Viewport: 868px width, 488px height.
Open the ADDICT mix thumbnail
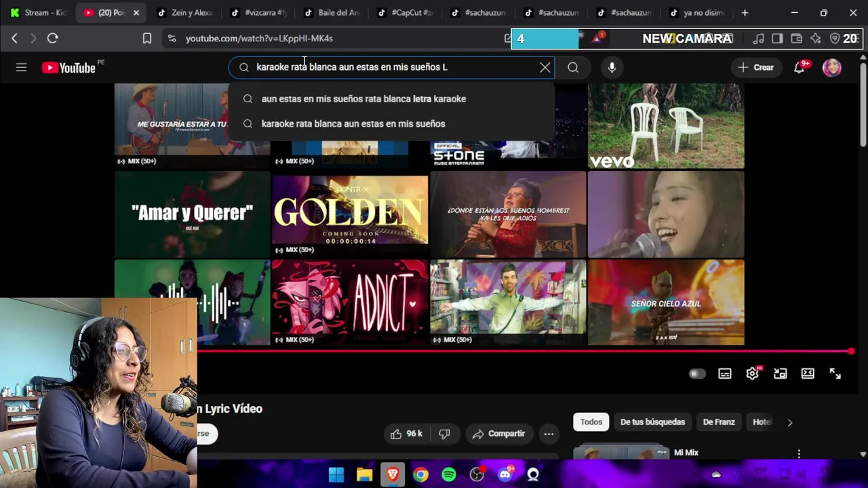[x=350, y=302]
